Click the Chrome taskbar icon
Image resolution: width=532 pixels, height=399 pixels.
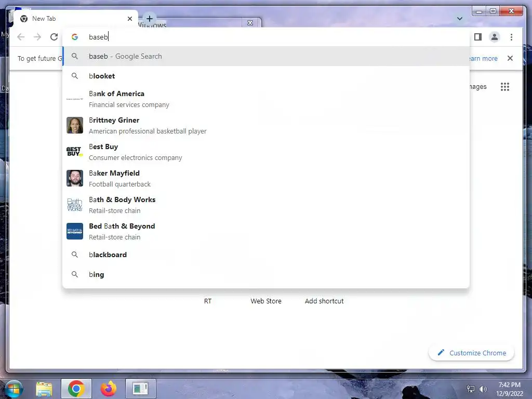coord(76,389)
